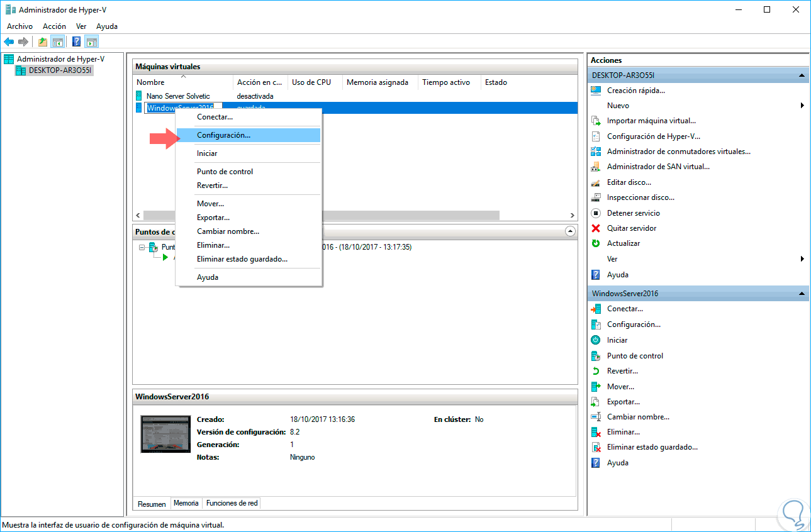This screenshot has width=811, height=532.
Task: Click the green Actualizar refresh icon
Action: (x=596, y=243)
